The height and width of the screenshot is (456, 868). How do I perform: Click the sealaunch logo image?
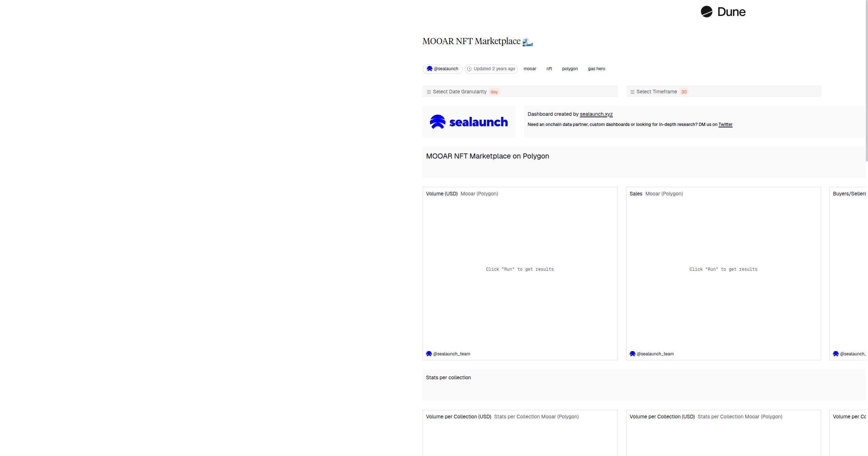point(469,122)
